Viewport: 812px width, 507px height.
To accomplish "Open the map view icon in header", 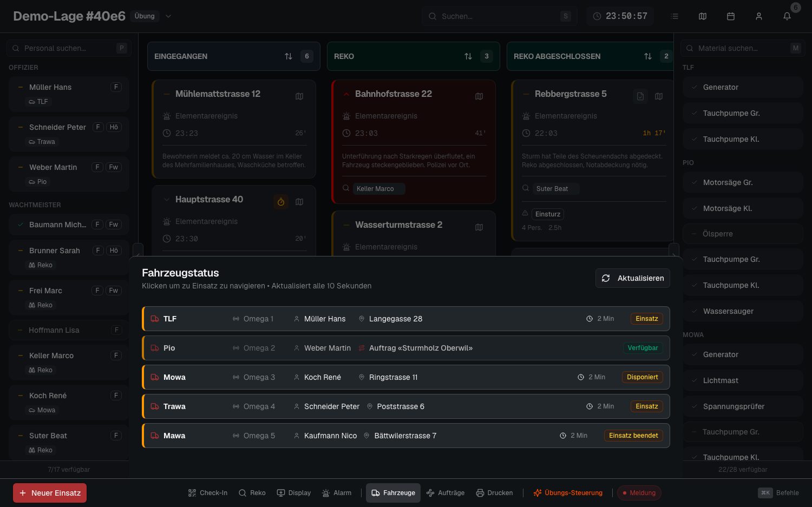I will click(703, 16).
